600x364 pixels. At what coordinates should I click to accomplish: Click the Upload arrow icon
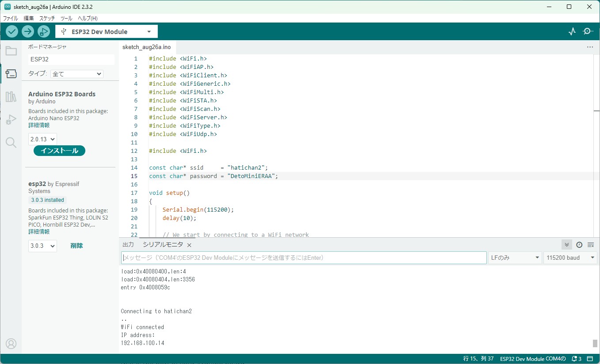[x=28, y=31]
